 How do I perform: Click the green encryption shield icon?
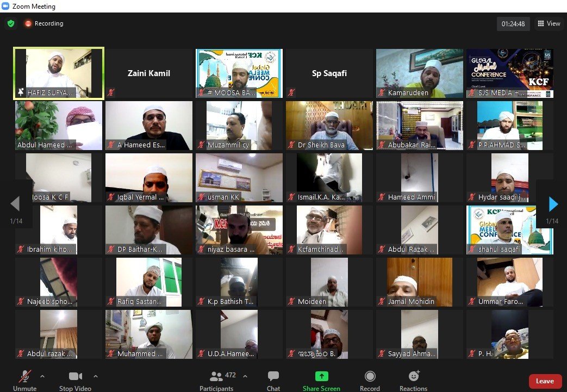coord(11,24)
